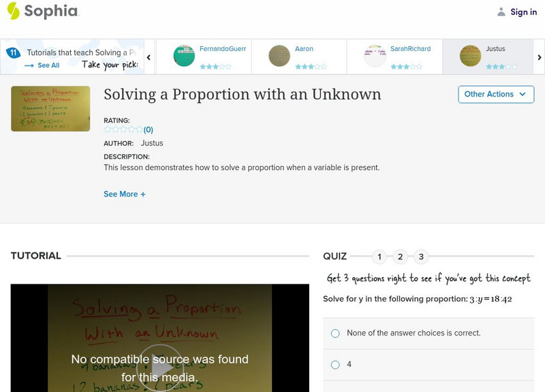The width and height of the screenshot is (545, 392).
Task: Select Justus tutorial avatar in carousel
Action: 470,56
